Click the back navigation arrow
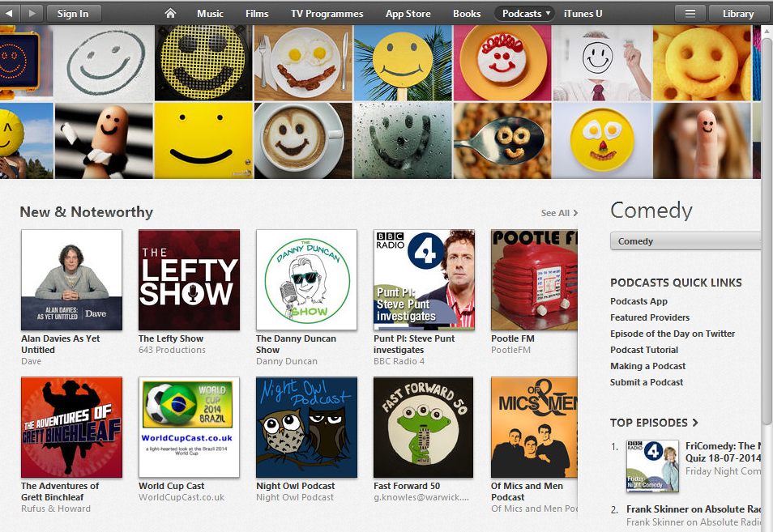 click(10, 13)
